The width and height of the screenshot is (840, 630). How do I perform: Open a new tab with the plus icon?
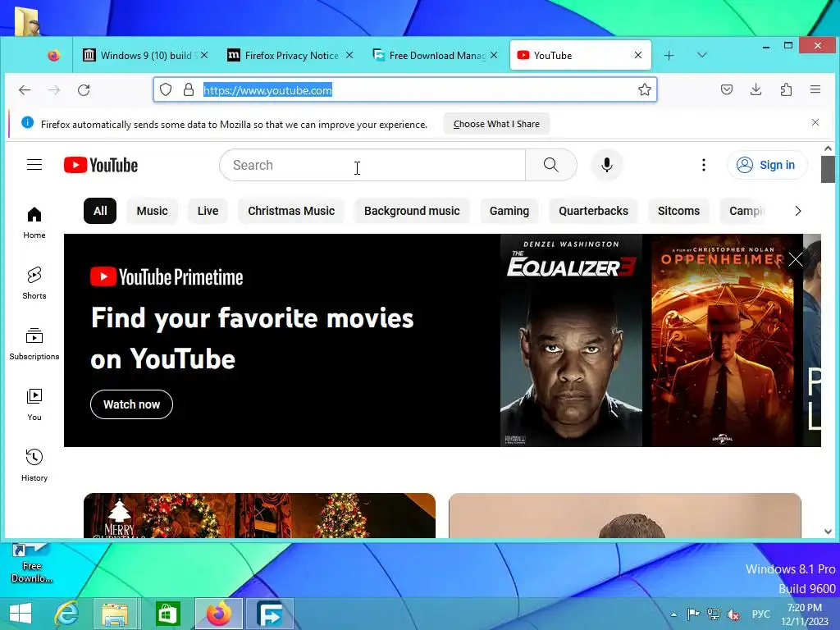[x=669, y=55]
